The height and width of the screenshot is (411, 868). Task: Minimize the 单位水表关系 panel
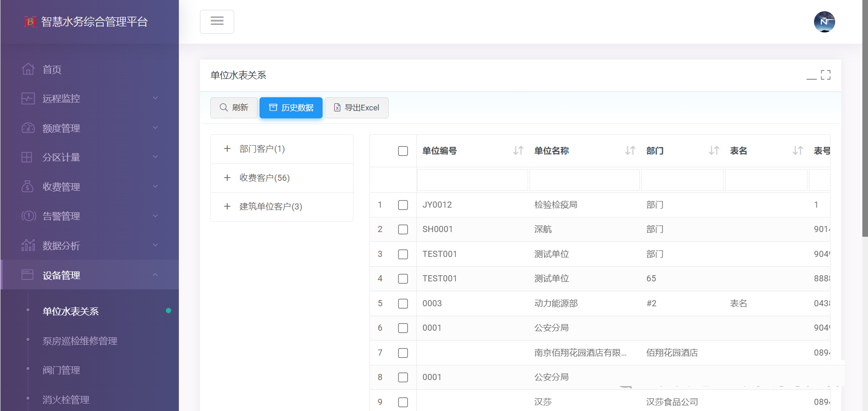(811, 76)
